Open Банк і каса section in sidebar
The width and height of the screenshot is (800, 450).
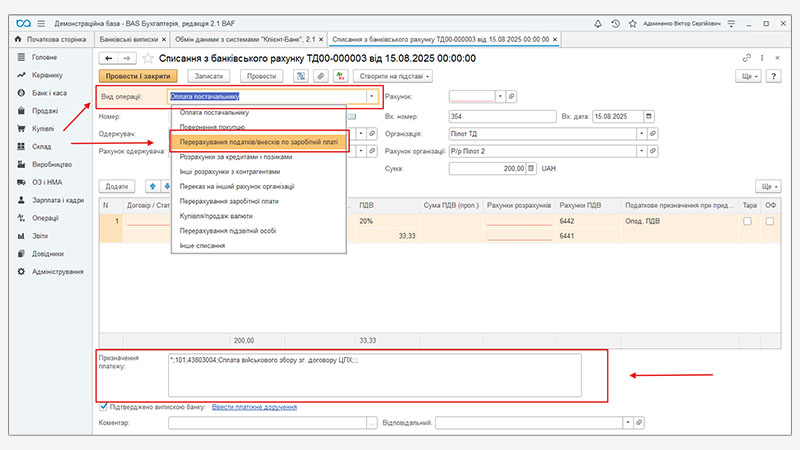[48, 92]
